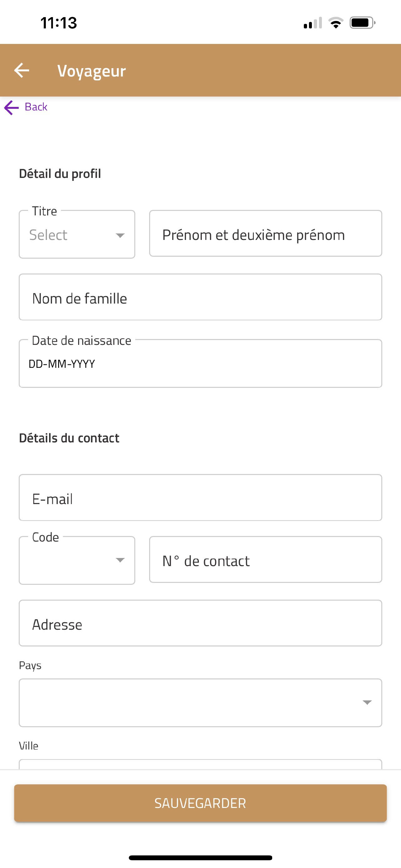Screen dimensions: 401x868
Task: Tap the Voyageur header title
Action: [x=92, y=71]
